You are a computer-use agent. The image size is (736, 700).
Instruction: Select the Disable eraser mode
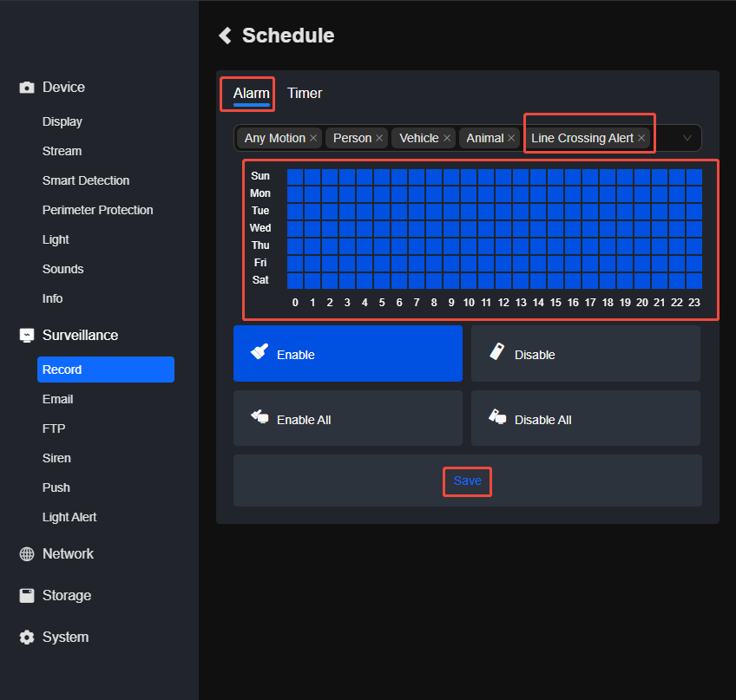tap(585, 354)
